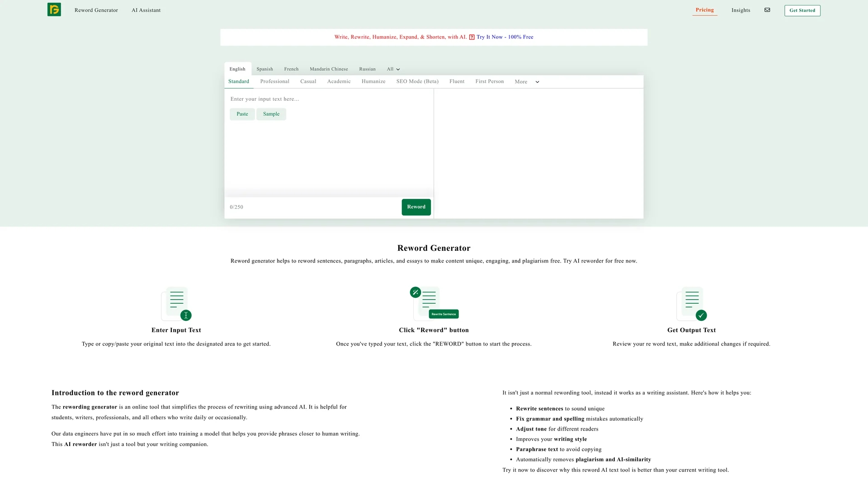Click the Introduction to the reword generator heading
The height and width of the screenshot is (488, 868).
(x=115, y=393)
